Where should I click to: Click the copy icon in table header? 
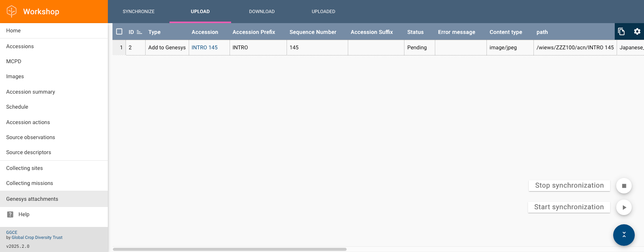tap(621, 32)
